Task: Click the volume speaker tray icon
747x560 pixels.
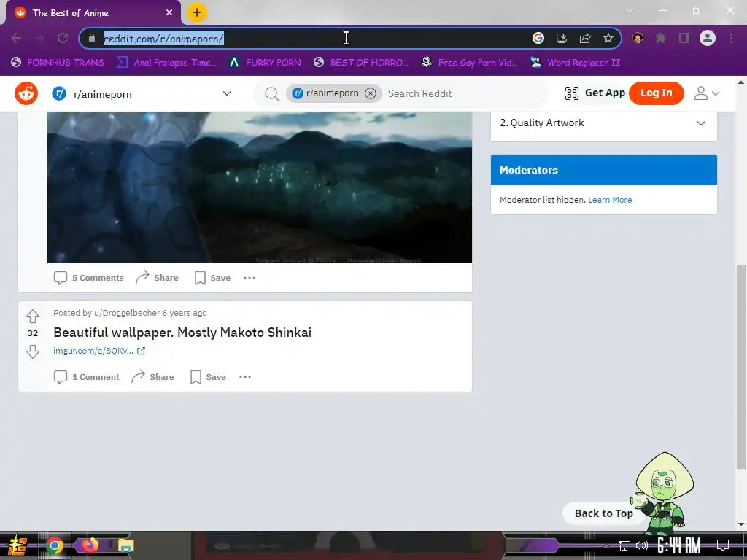Action: [642, 545]
